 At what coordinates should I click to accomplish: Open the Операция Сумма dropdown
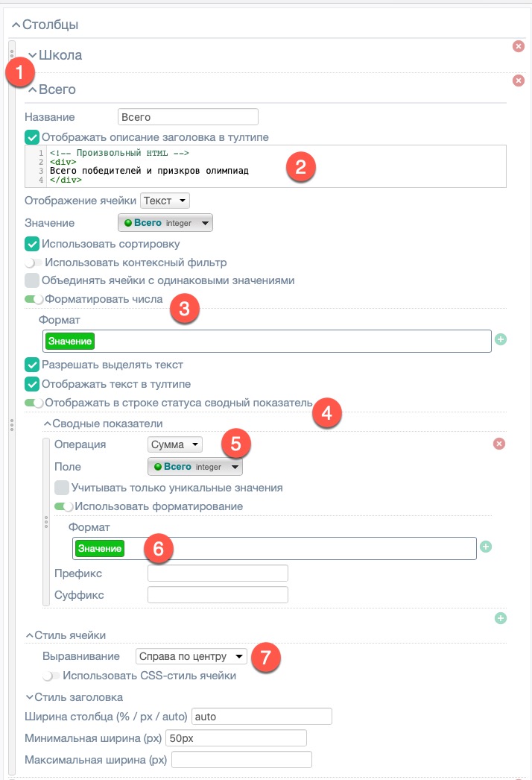click(x=175, y=444)
